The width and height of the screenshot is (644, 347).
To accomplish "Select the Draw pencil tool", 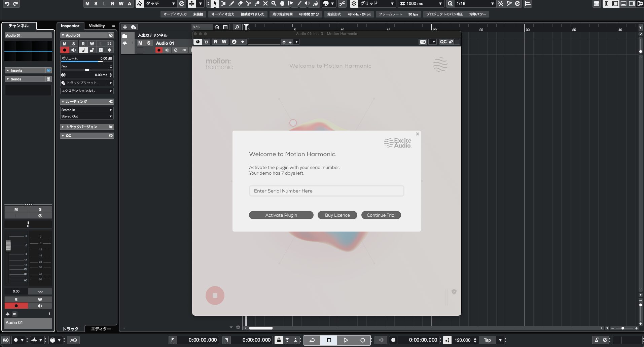I will [x=231, y=4].
